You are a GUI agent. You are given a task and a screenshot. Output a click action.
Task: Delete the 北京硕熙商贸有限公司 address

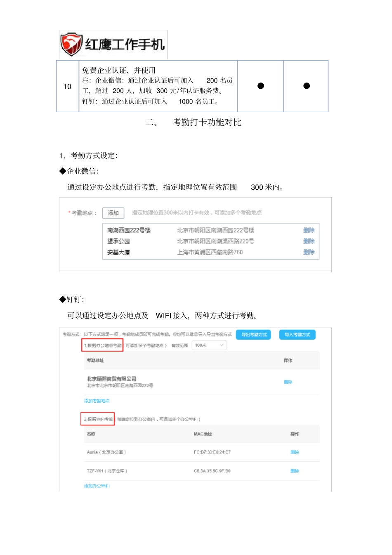click(288, 382)
